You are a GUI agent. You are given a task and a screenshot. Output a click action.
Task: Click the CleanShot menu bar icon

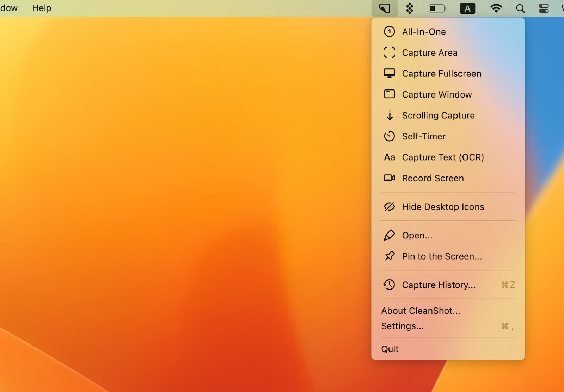[385, 8]
